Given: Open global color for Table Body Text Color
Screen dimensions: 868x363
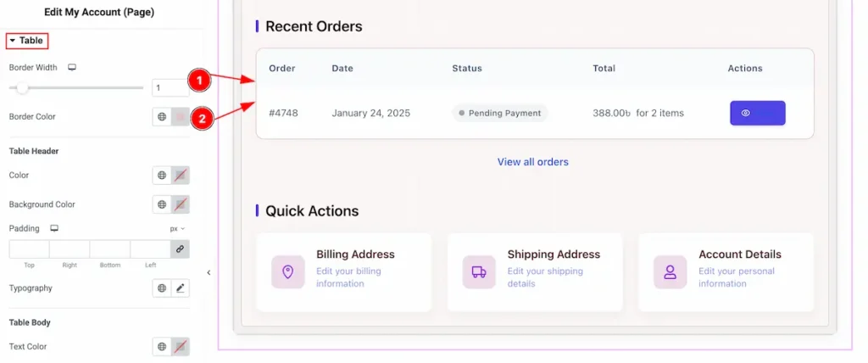Looking at the screenshot, I should [x=161, y=347].
